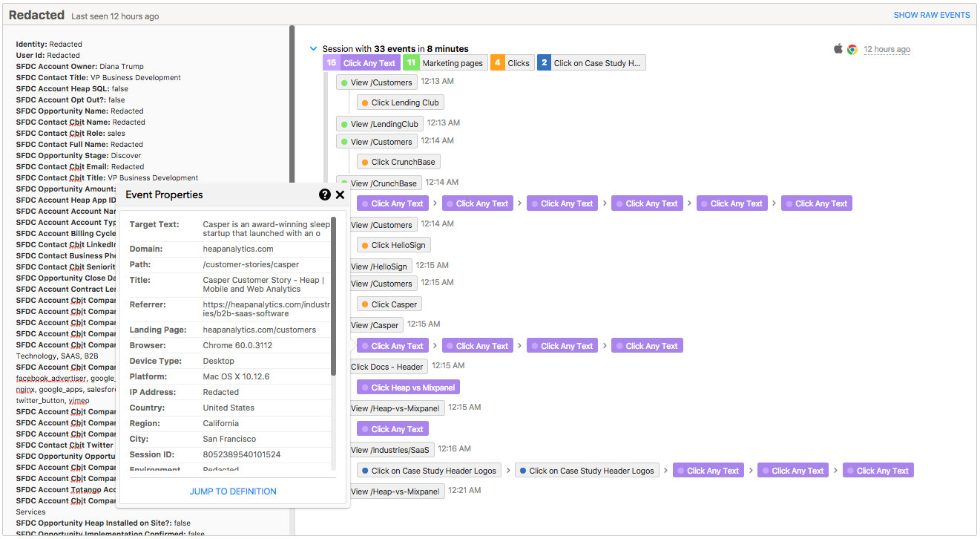Screen dimensions: 980x539
Task: Select the Click Any Text summary filter
Action: point(361,63)
